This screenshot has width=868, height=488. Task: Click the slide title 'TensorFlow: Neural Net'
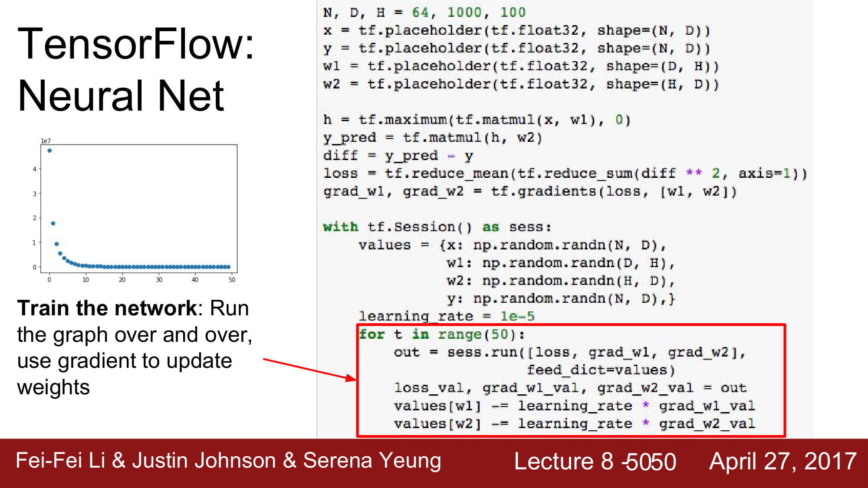pyautogui.click(x=135, y=69)
